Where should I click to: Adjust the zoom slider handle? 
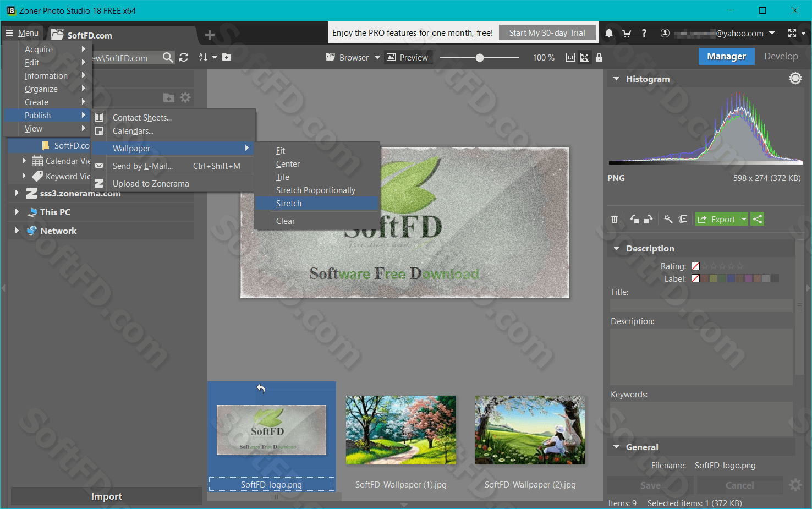point(480,57)
